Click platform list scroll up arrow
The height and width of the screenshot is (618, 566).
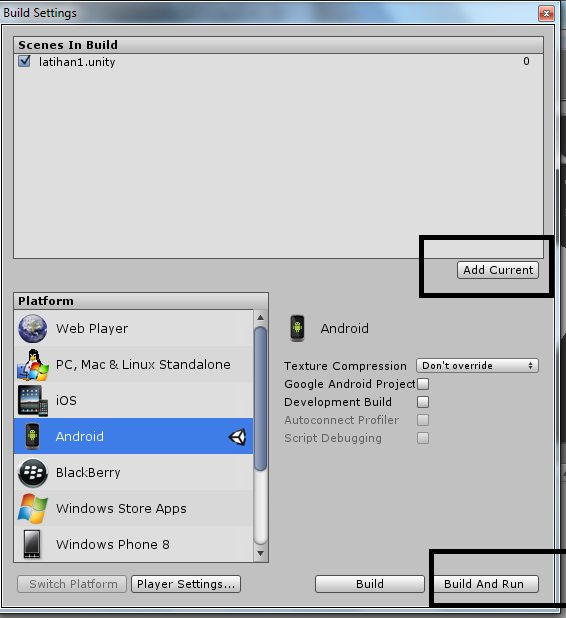pos(260,317)
